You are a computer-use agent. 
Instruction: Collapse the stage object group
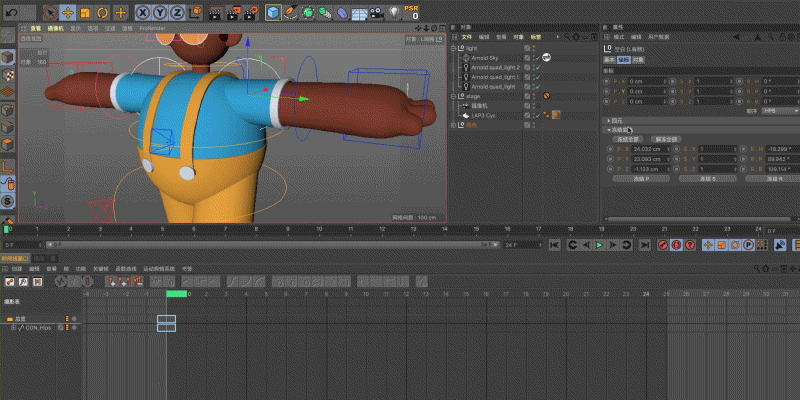pos(453,96)
